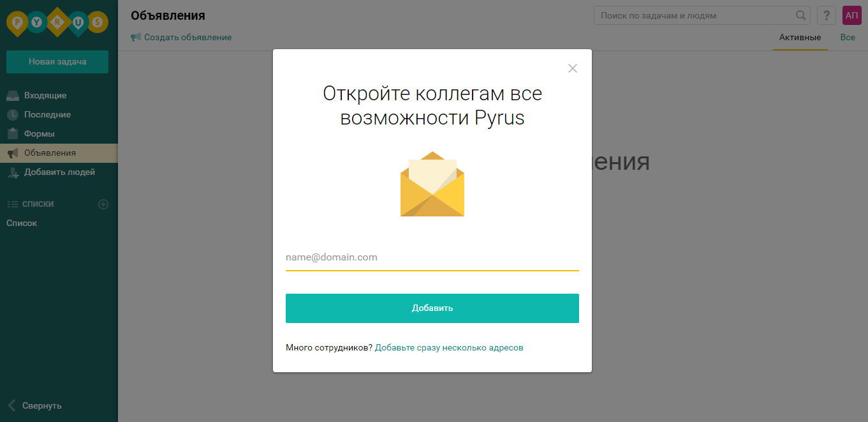Click the Добавить button in the dialog
This screenshot has height=422, width=868.
[432, 307]
